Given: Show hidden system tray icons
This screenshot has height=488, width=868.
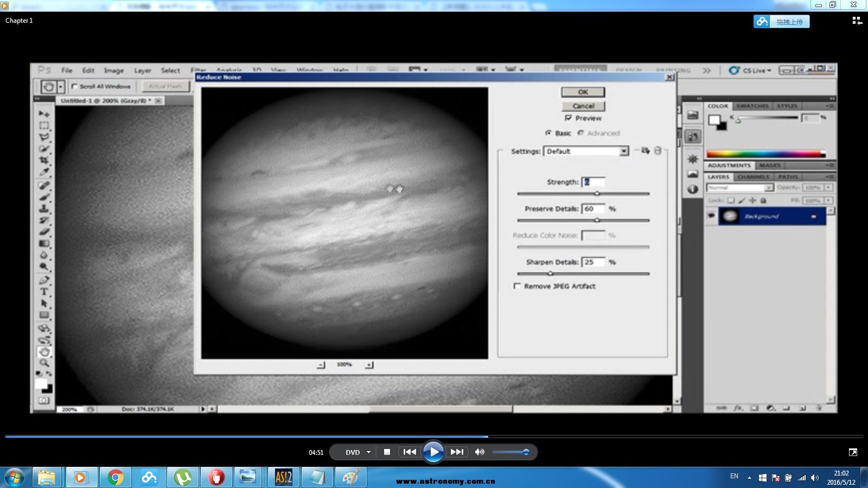Looking at the screenshot, I should coord(749,478).
